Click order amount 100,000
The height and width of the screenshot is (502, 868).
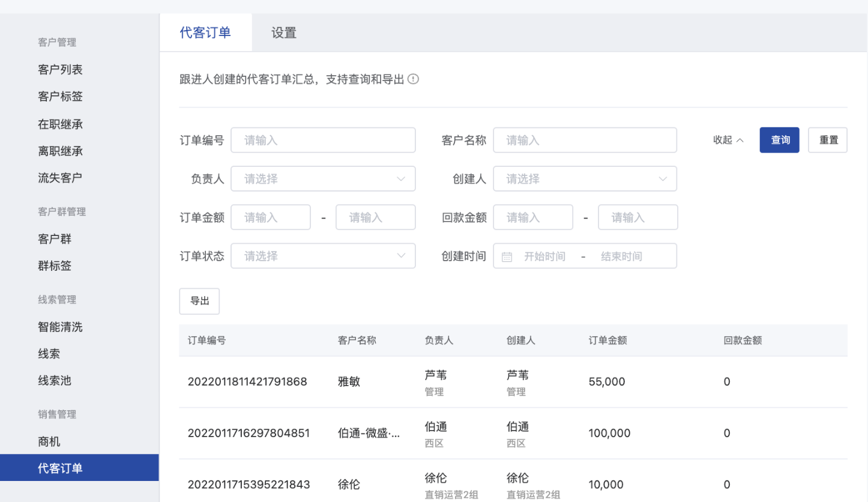click(609, 433)
